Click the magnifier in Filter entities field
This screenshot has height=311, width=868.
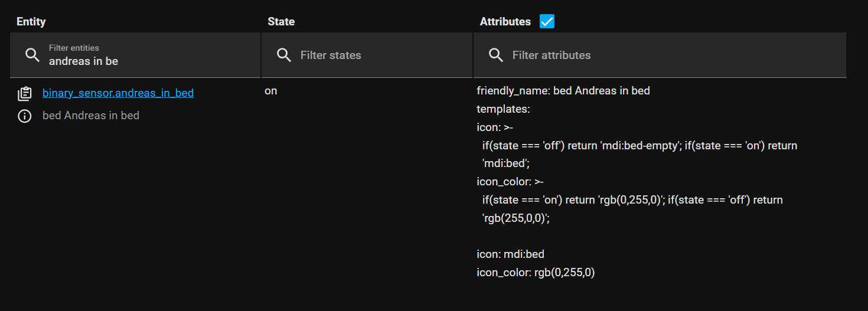pyautogui.click(x=32, y=55)
